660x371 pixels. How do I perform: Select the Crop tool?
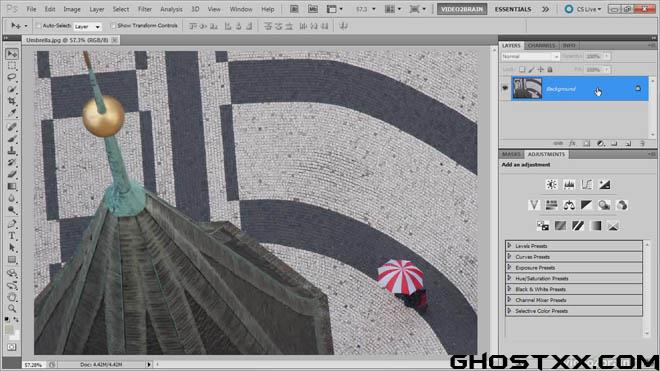(12, 101)
